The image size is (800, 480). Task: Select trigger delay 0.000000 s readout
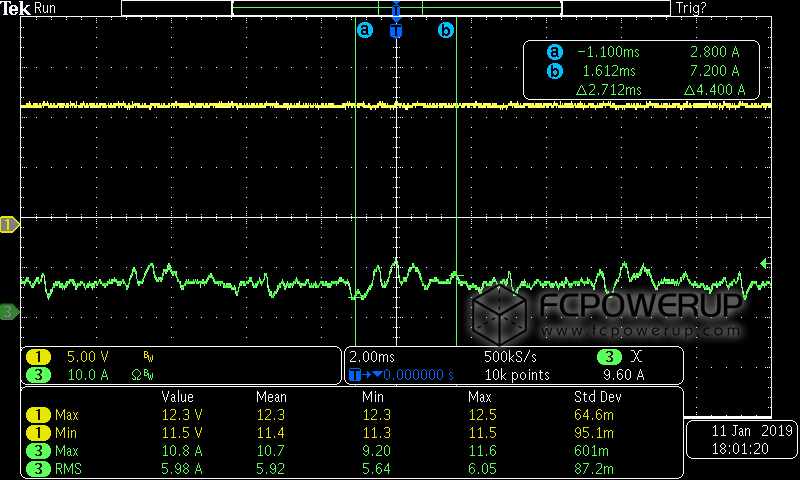click(418, 375)
